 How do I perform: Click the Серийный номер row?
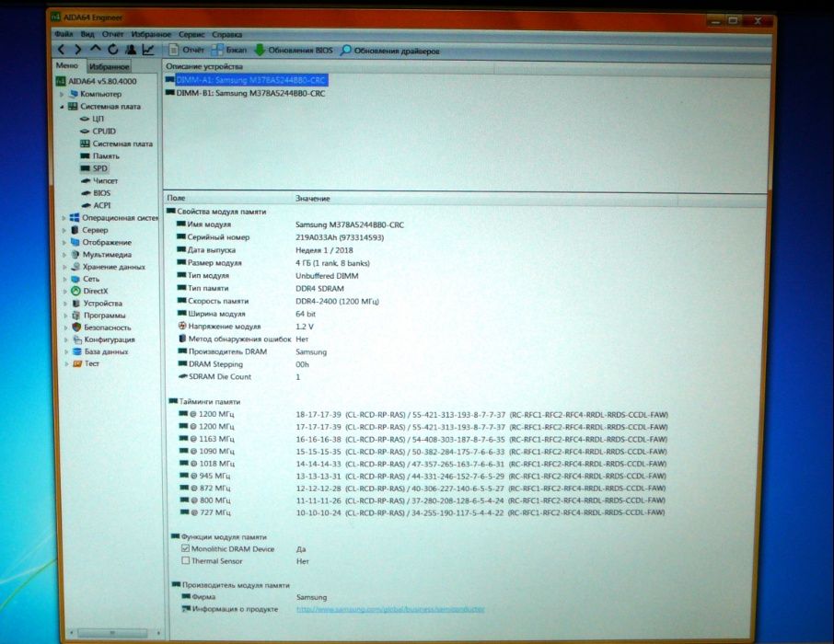pos(281,237)
